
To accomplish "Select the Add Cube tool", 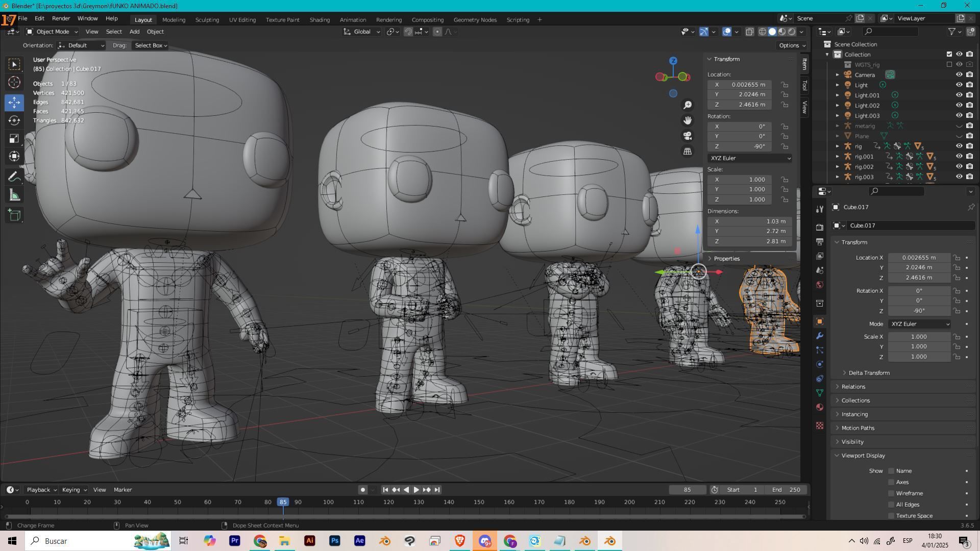I will [14, 215].
